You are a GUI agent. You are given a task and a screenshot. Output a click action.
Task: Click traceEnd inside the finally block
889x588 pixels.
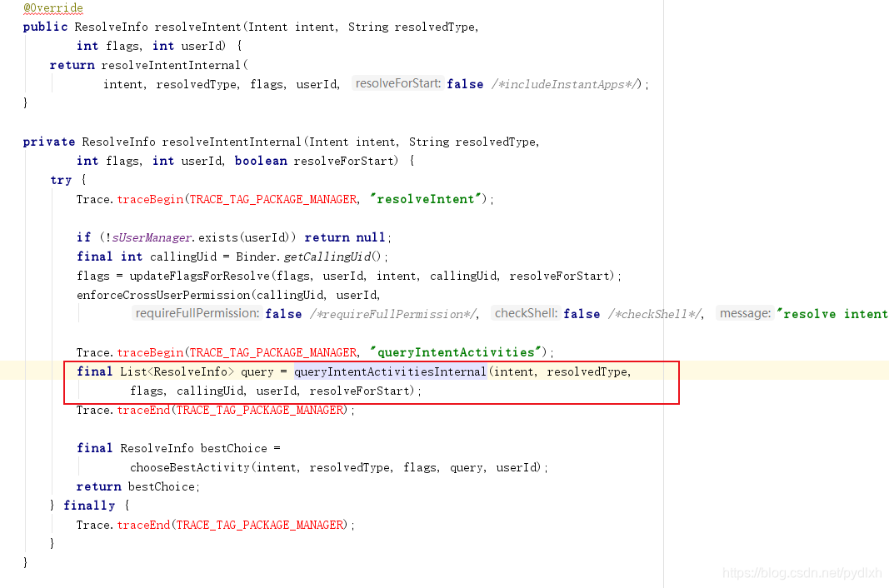pos(144,525)
